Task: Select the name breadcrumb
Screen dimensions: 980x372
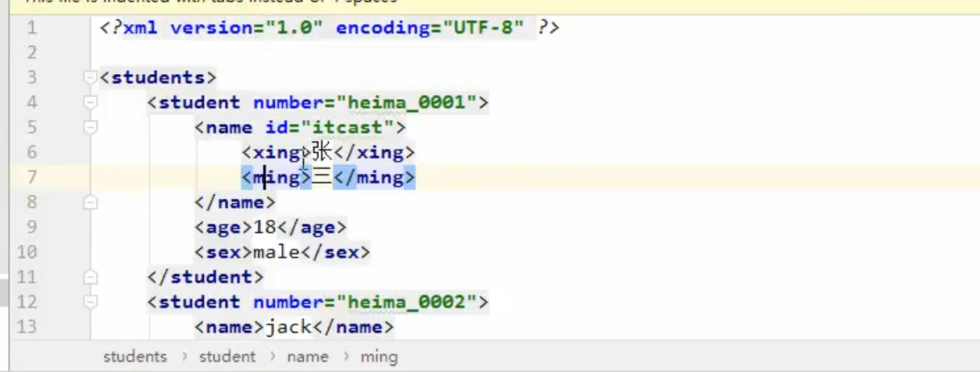Action: pyautogui.click(x=307, y=357)
